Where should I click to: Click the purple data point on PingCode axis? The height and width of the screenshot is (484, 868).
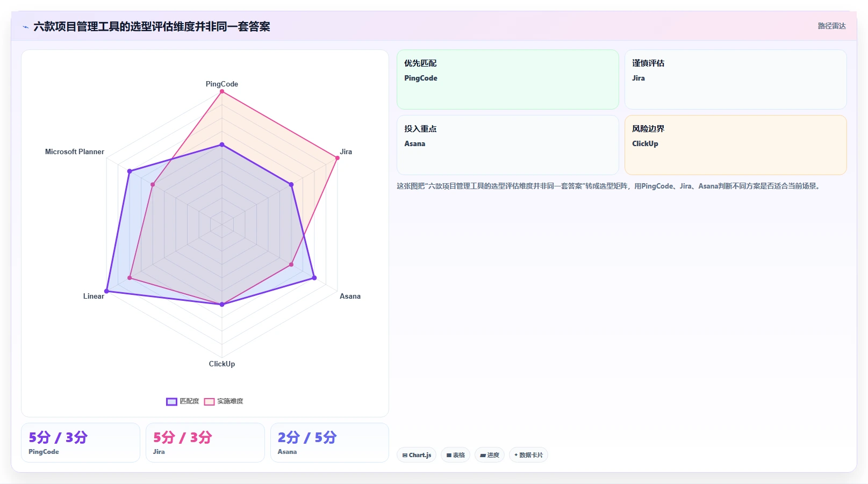tap(222, 145)
